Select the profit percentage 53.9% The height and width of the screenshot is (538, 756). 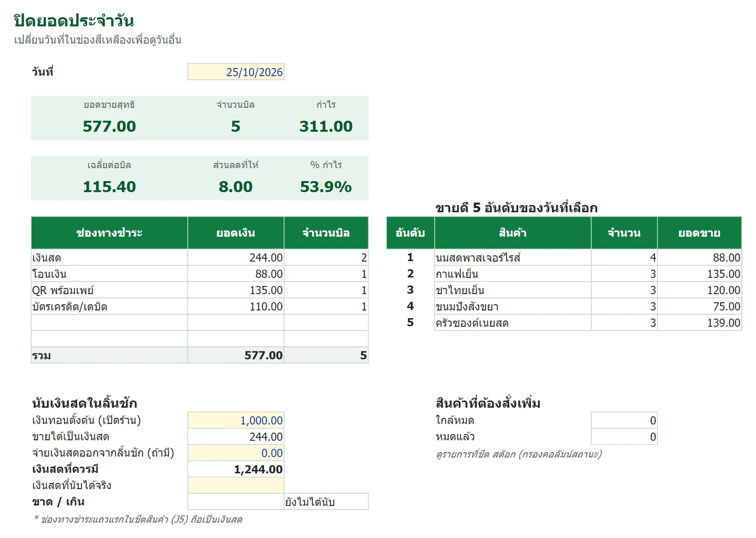326,186
